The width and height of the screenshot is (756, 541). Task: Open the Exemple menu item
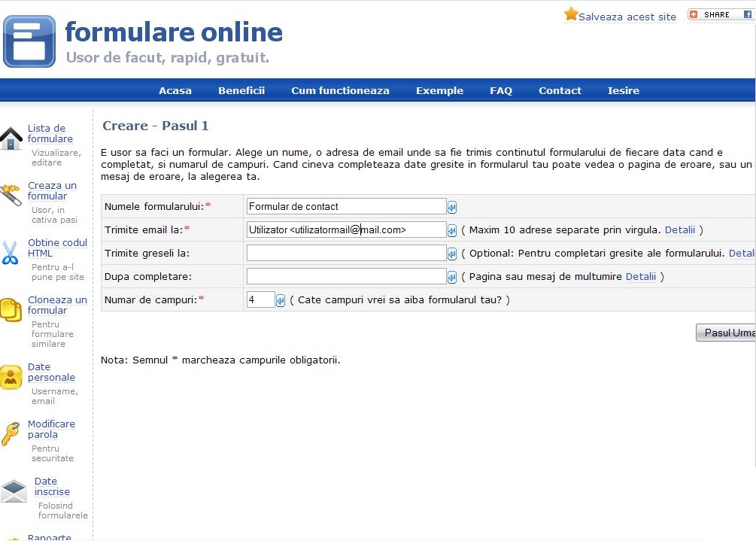tap(440, 90)
